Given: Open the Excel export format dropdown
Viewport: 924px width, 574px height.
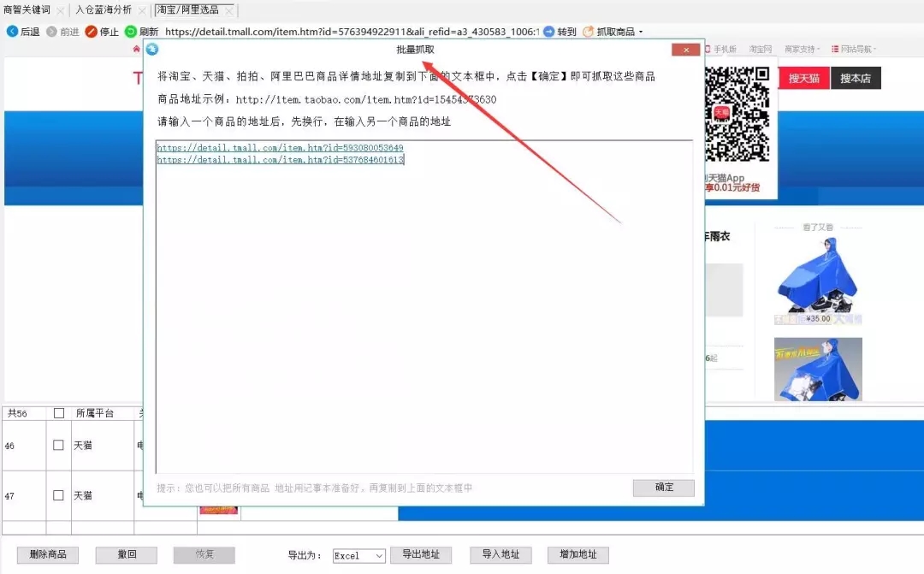Looking at the screenshot, I should coord(358,556).
